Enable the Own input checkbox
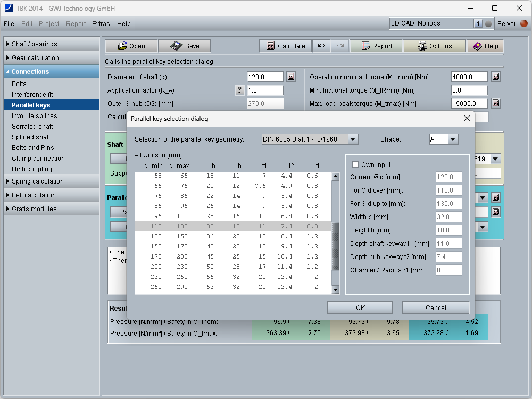This screenshot has height=399, width=532. pyautogui.click(x=355, y=165)
